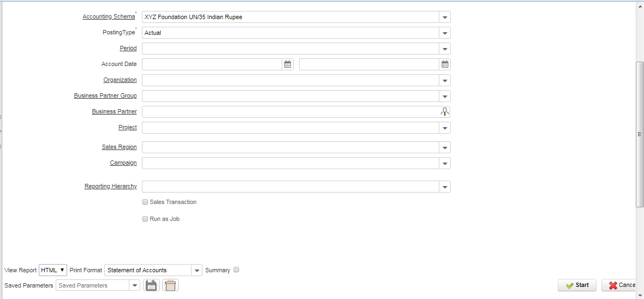
Task: Expand the Print Format dropdown
Action: (x=197, y=270)
